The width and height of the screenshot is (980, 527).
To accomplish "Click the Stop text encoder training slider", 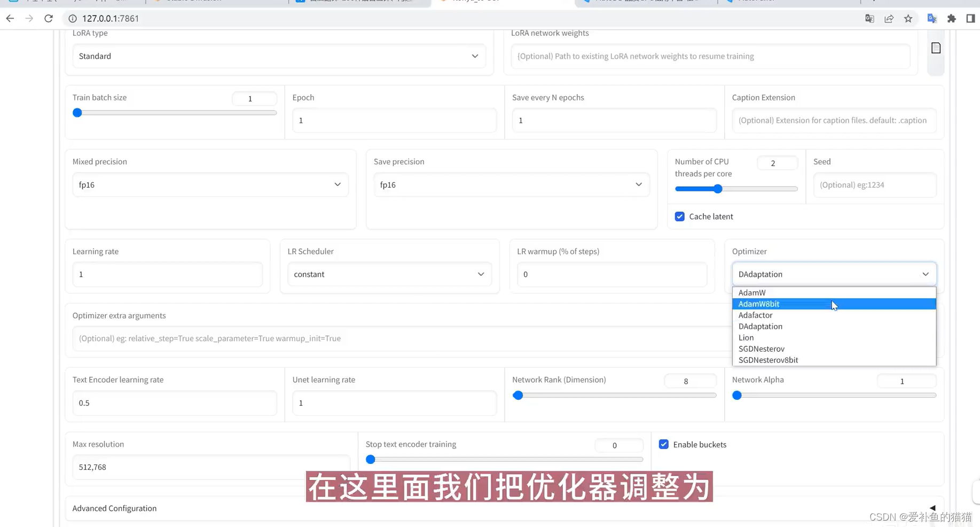I will tap(504, 459).
